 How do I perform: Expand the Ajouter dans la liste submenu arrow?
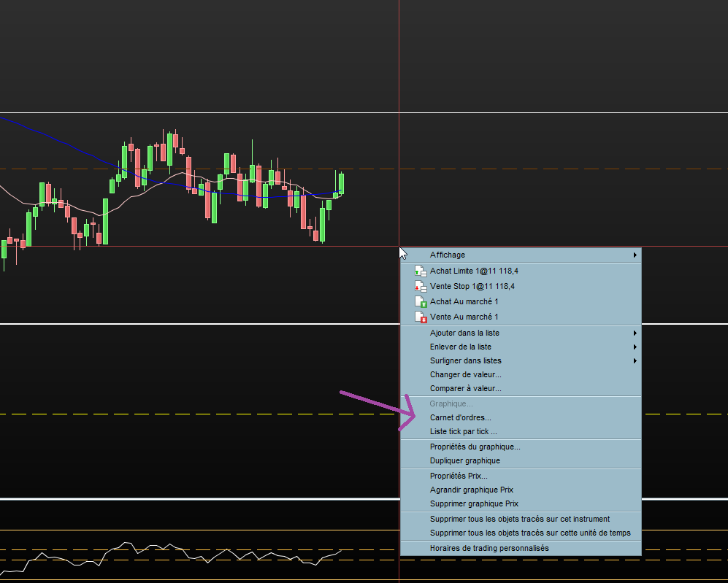pos(635,333)
